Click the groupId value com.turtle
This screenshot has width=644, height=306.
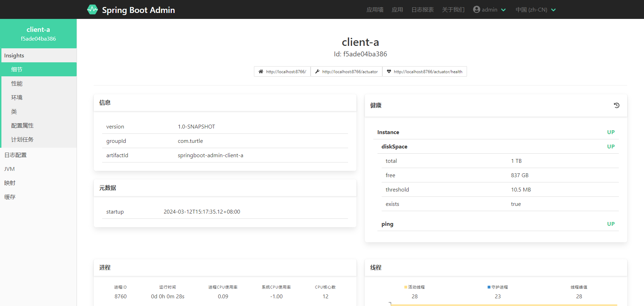coord(190,141)
